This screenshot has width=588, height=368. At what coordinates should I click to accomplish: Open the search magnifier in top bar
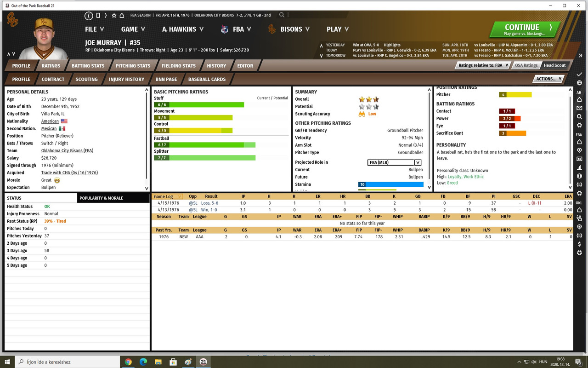tap(282, 15)
